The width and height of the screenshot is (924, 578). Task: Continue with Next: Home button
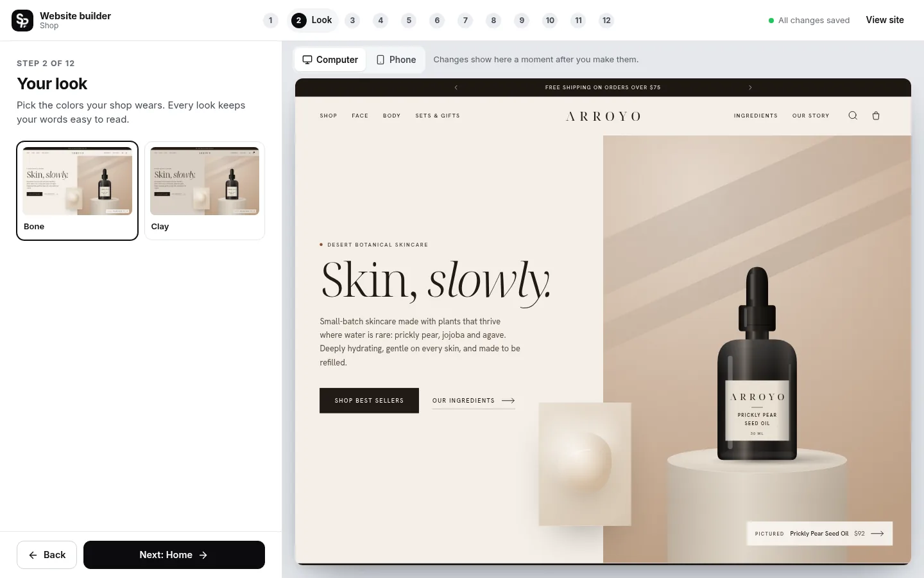[x=174, y=555]
